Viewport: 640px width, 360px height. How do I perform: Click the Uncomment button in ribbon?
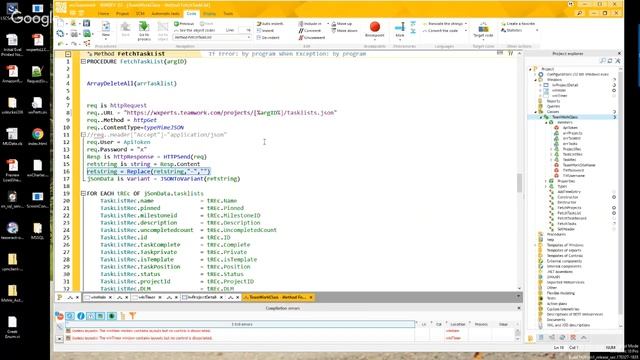[312, 38]
